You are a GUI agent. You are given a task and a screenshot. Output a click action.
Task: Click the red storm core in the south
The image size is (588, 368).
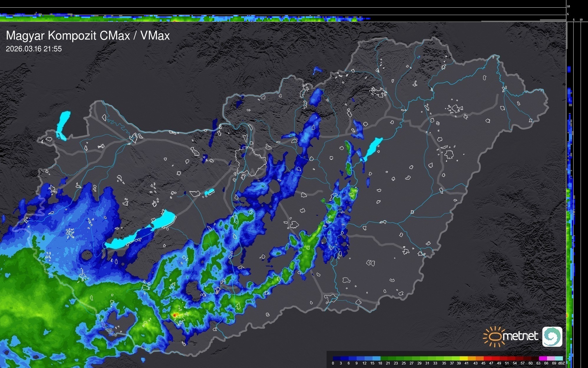(174, 315)
